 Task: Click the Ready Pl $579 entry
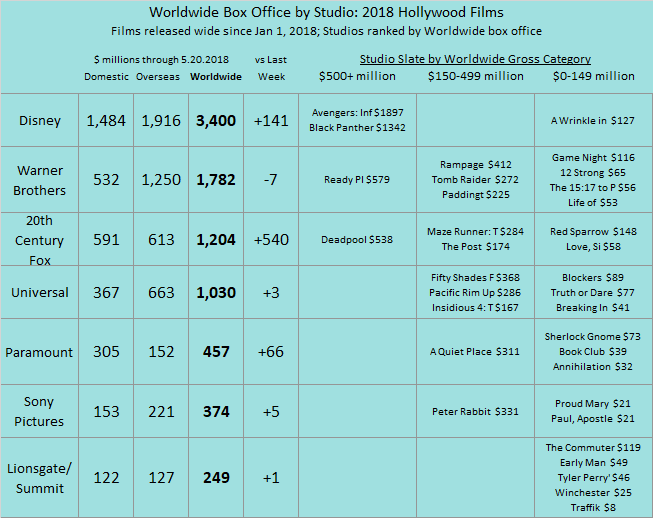(x=357, y=180)
